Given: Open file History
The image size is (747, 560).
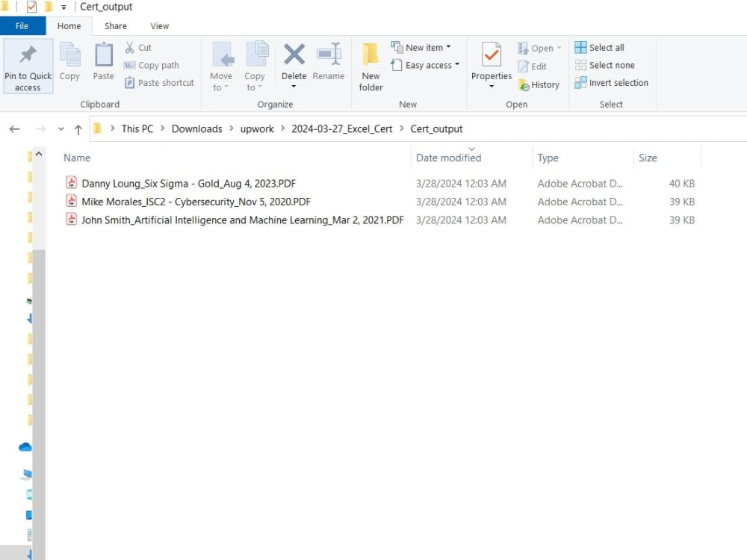Looking at the screenshot, I should pyautogui.click(x=539, y=85).
